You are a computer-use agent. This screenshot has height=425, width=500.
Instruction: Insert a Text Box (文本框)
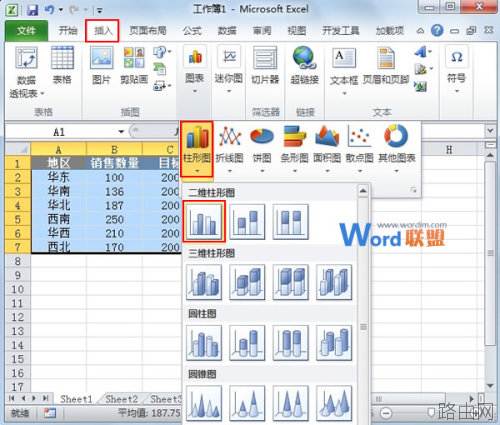coord(344,70)
